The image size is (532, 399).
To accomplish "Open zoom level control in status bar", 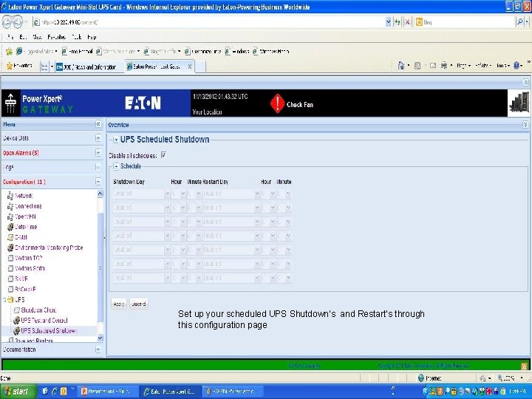I will point(511,378).
